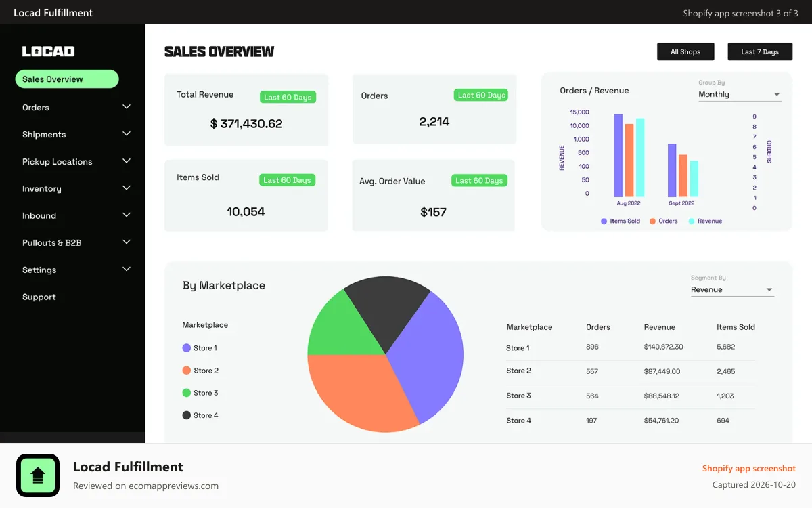Click Store 1 orders count 896
Image resolution: width=812 pixels, height=508 pixels.
click(x=593, y=347)
